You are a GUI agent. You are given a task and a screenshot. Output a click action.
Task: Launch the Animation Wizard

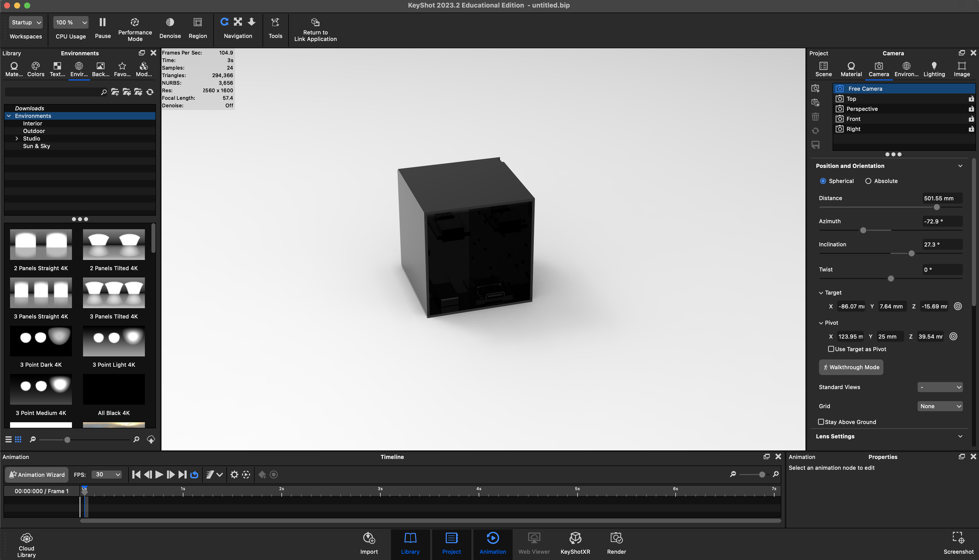(x=36, y=475)
